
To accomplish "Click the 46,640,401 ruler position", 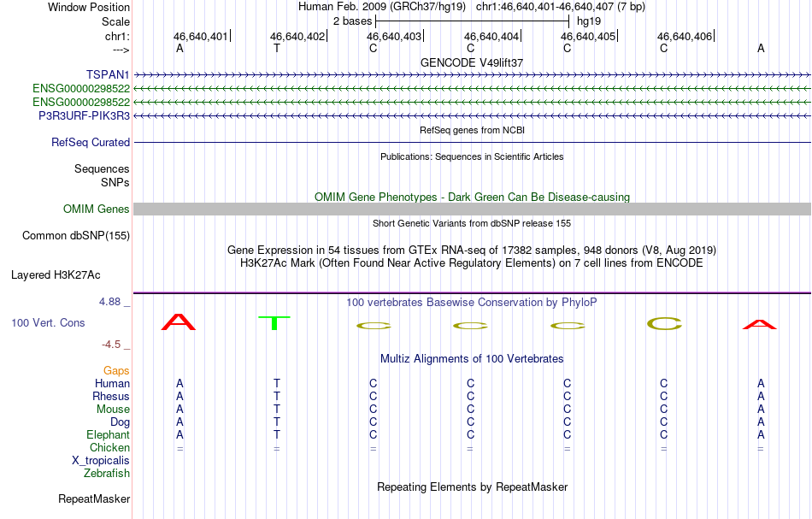I will 200,37.
